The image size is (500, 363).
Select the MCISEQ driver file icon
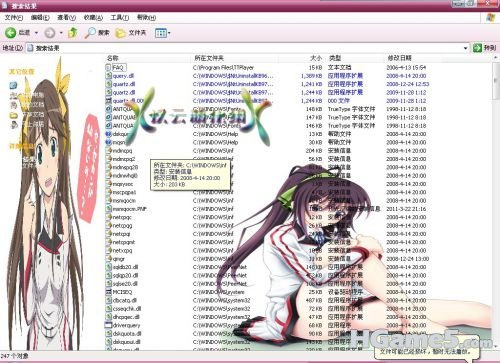pyautogui.click(x=108, y=292)
